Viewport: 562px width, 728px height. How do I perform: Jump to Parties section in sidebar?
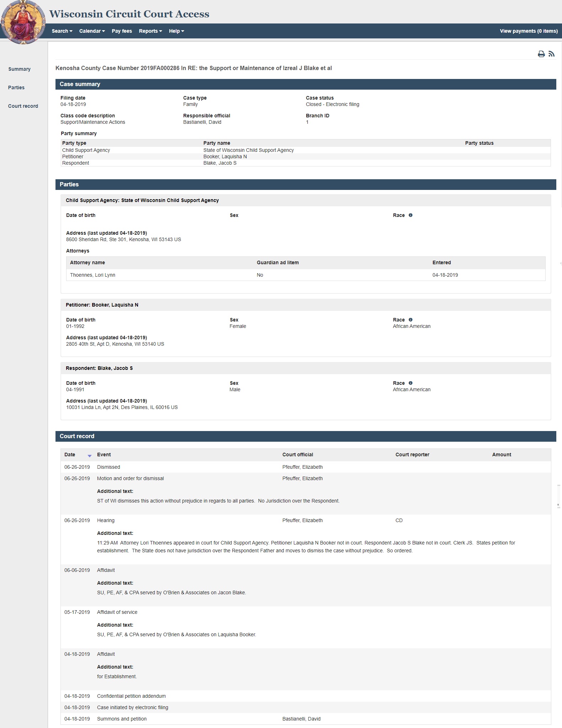point(16,87)
